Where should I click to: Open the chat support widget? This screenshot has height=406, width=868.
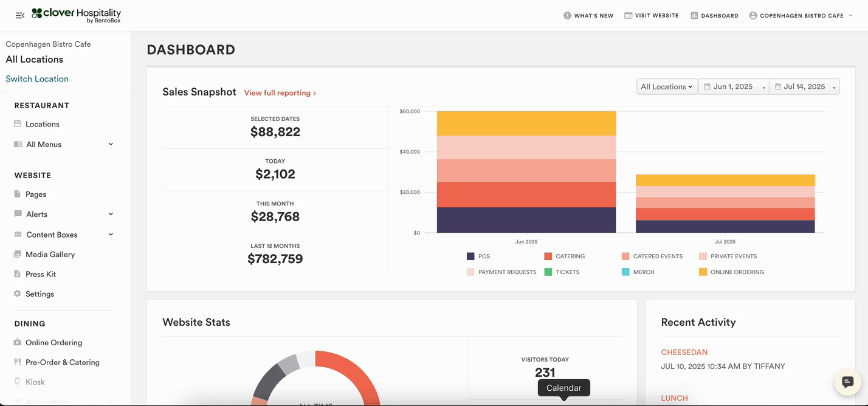(848, 382)
